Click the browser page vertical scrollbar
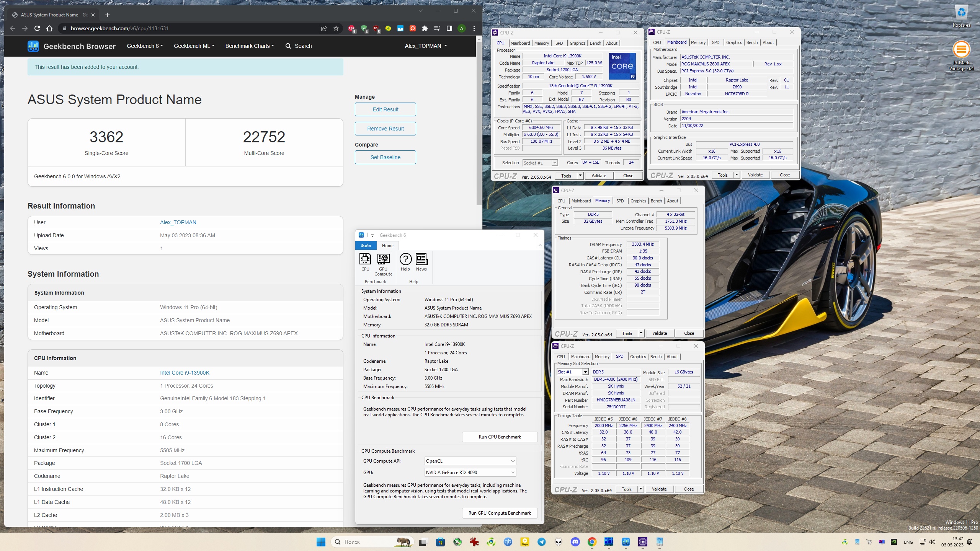This screenshot has height=551, width=980. [479, 124]
